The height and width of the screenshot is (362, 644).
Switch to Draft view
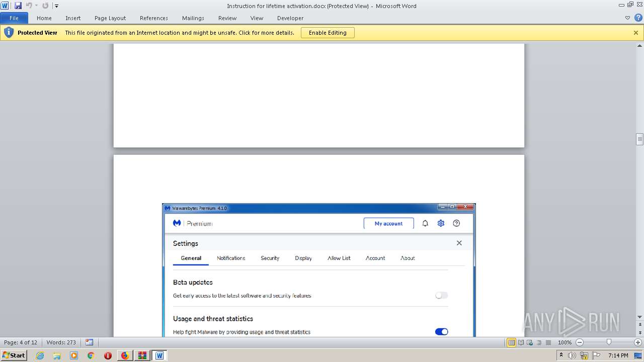[548, 342]
